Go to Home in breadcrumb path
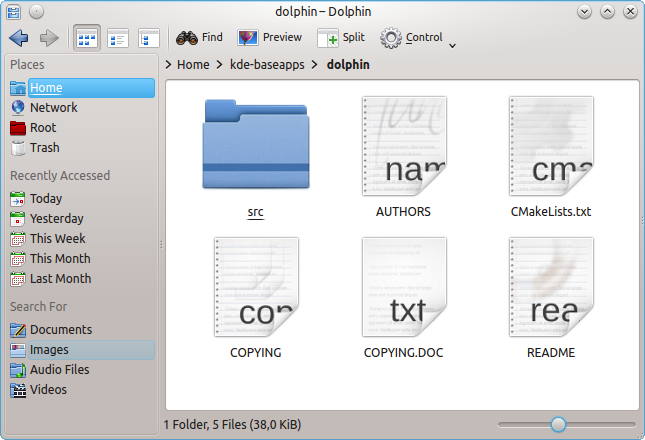 click(193, 65)
